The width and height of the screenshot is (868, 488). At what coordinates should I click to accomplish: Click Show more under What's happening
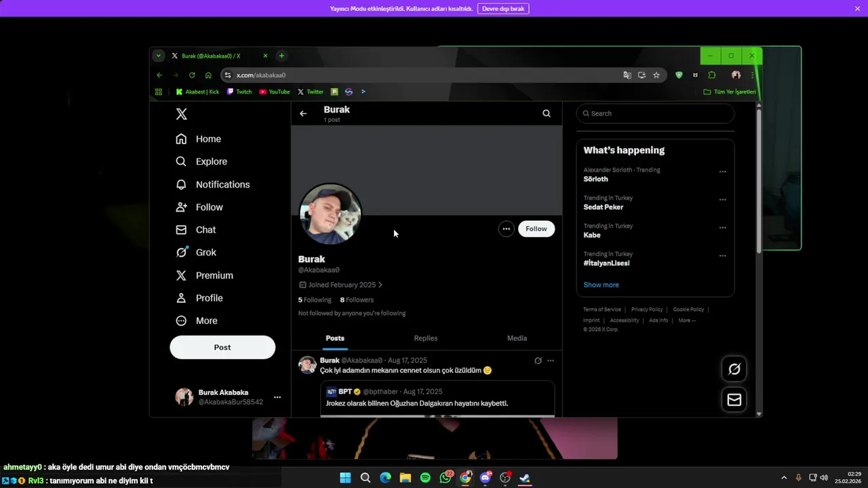[x=601, y=285]
